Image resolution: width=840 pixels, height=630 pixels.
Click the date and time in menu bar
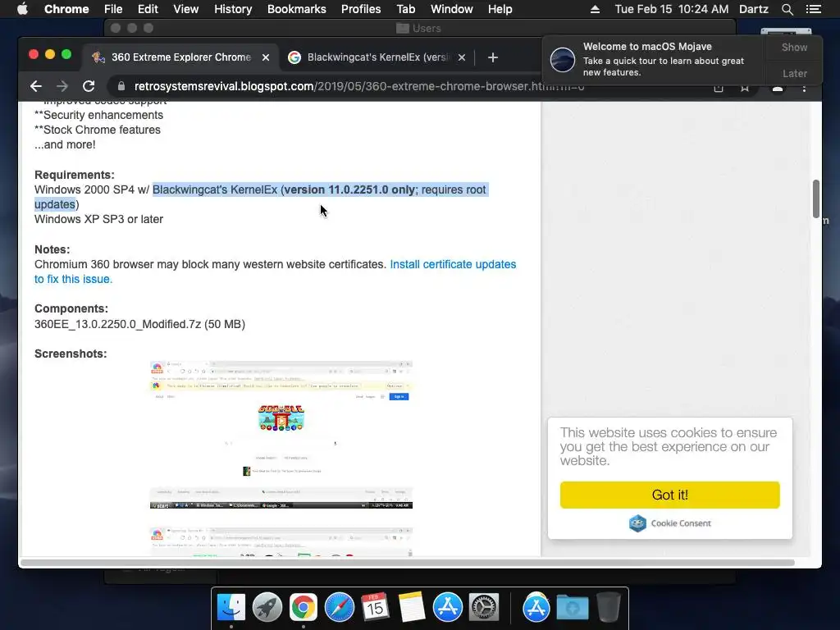click(671, 9)
